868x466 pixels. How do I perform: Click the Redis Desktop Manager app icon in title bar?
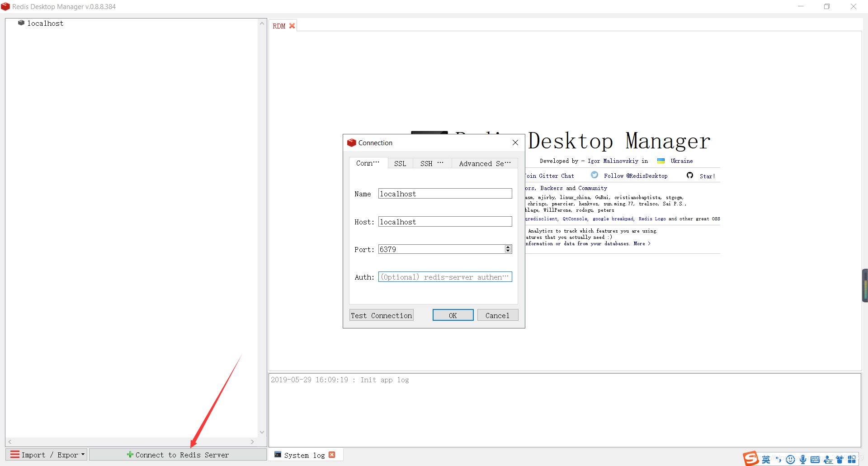(x=5, y=6)
